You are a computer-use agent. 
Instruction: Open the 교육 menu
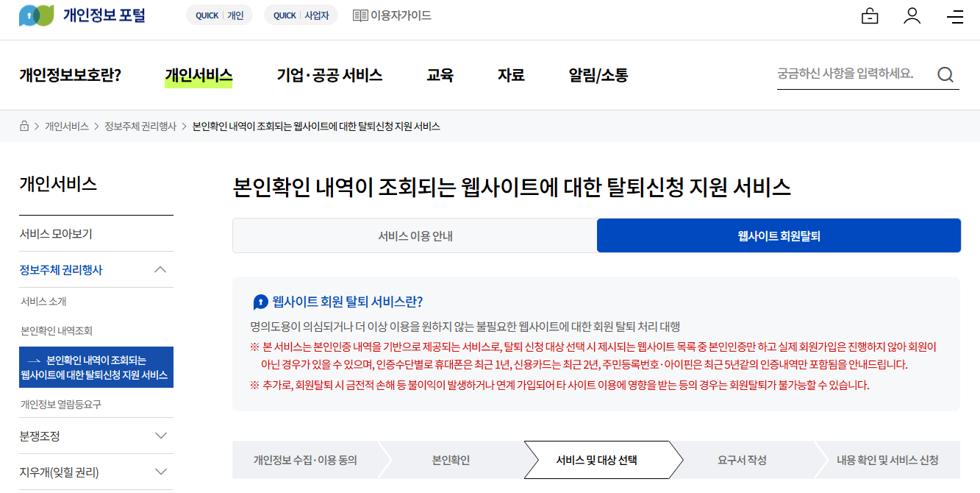click(x=440, y=74)
